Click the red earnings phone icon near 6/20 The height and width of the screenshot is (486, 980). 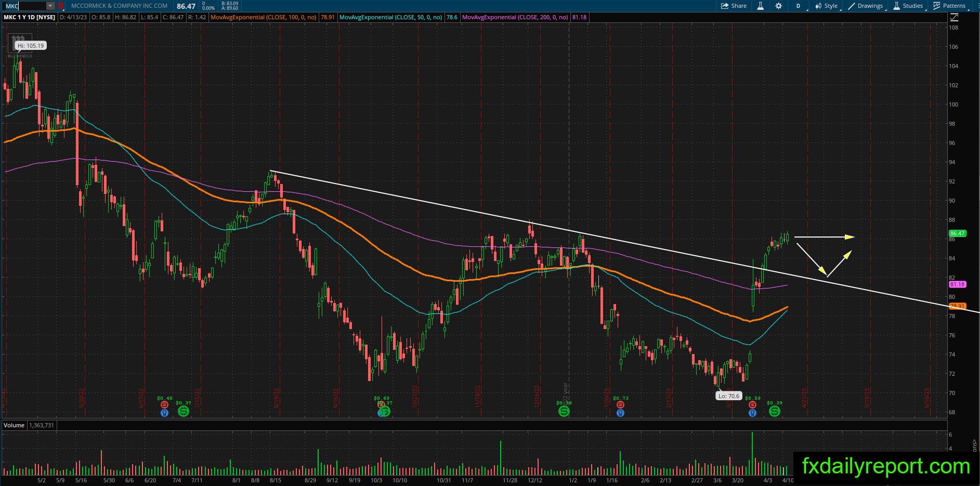click(165, 404)
